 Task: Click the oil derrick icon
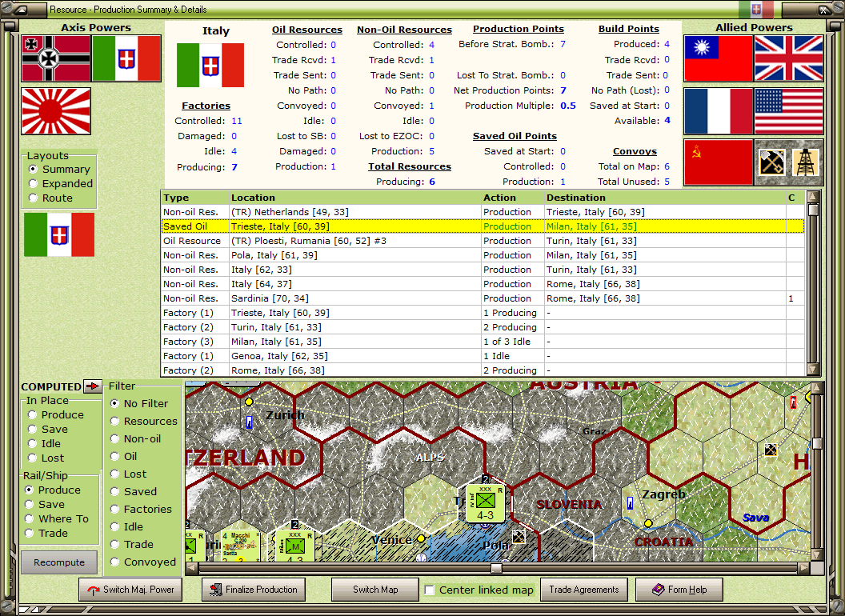pos(806,162)
